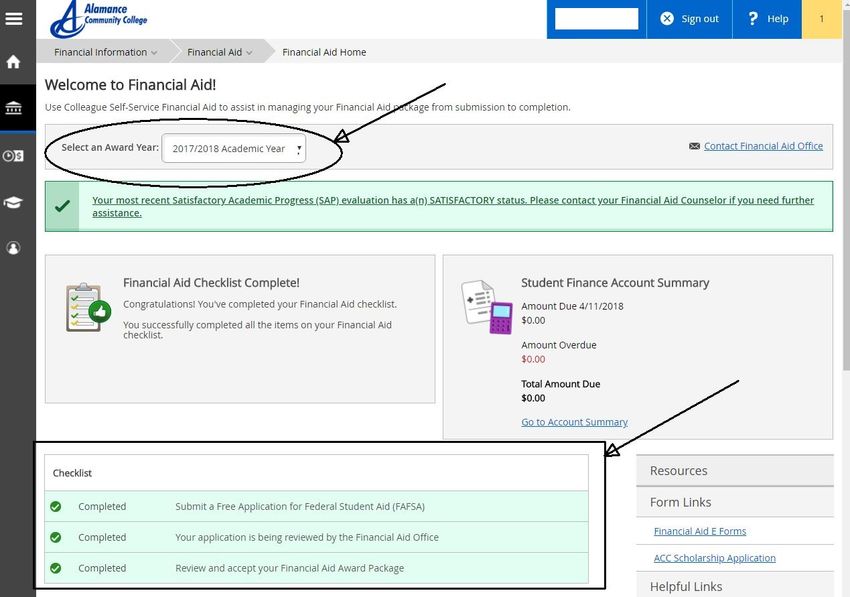Click Go to Account Summary link
Viewport: 850px width, 597px height.
pyautogui.click(x=574, y=422)
